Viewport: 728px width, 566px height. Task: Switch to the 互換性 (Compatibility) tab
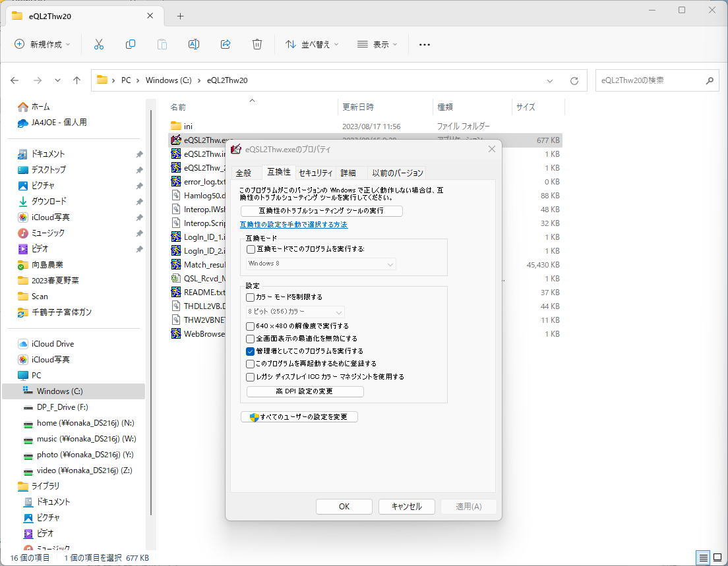coord(279,172)
